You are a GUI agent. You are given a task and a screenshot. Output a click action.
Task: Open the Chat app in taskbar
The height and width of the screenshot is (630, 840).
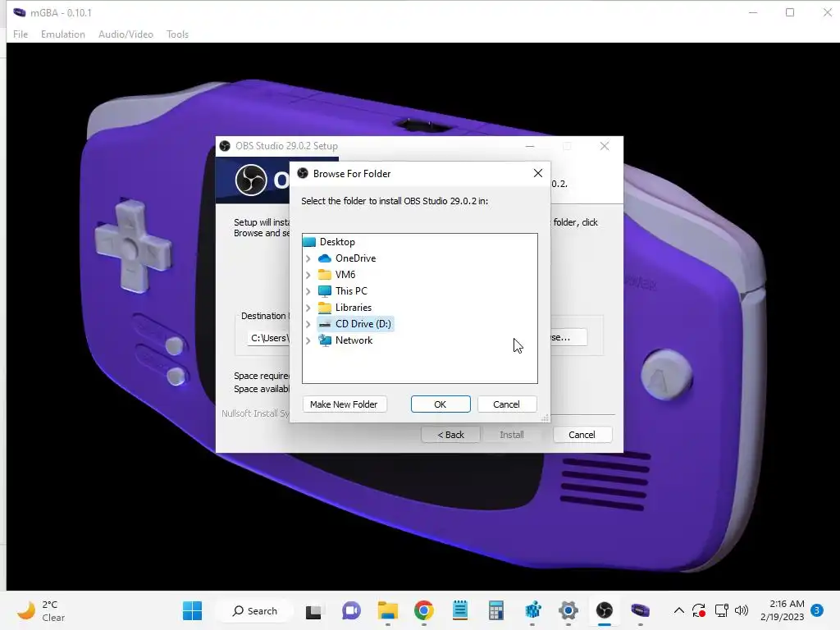351,610
